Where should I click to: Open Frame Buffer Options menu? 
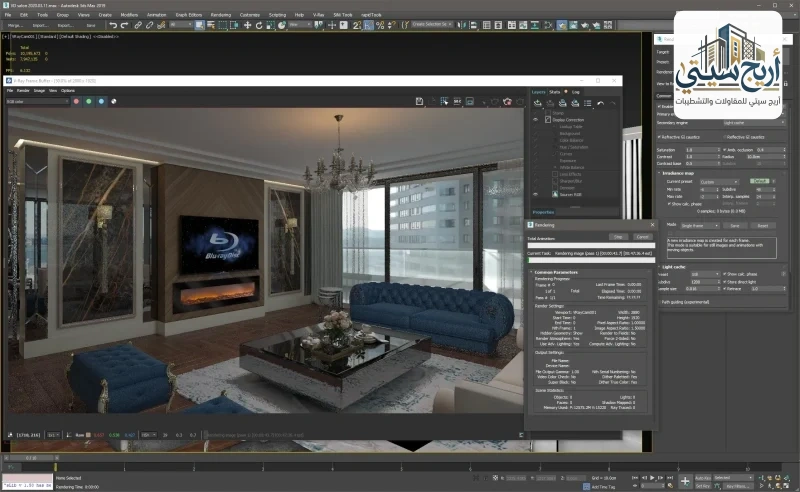pyautogui.click(x=68, y=91)
